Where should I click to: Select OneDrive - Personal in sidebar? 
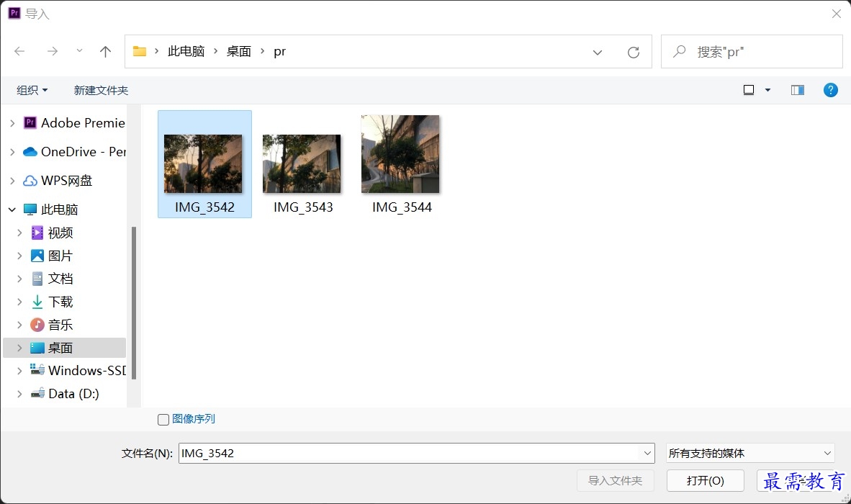click(x=75, y=152)
